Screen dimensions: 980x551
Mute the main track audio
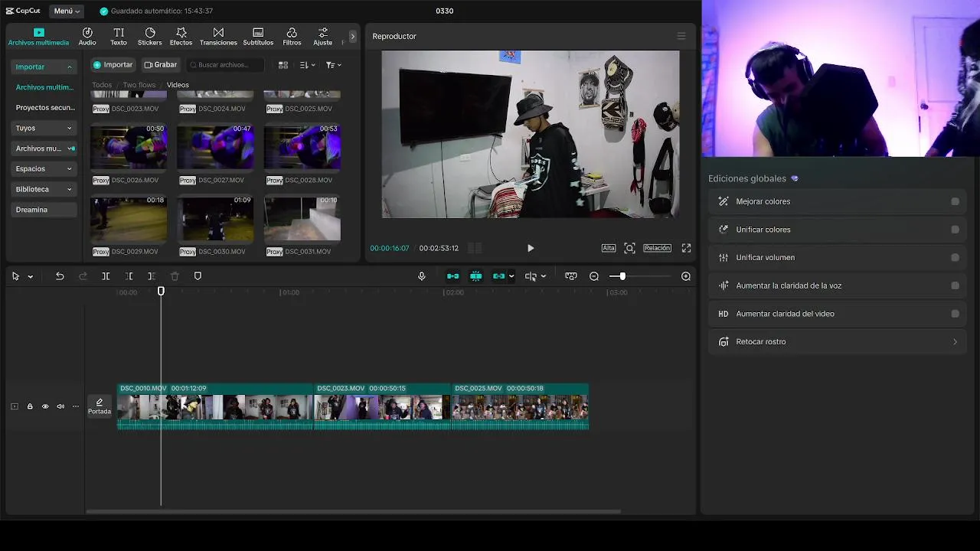pyautogui.click(x=60, y=406)
